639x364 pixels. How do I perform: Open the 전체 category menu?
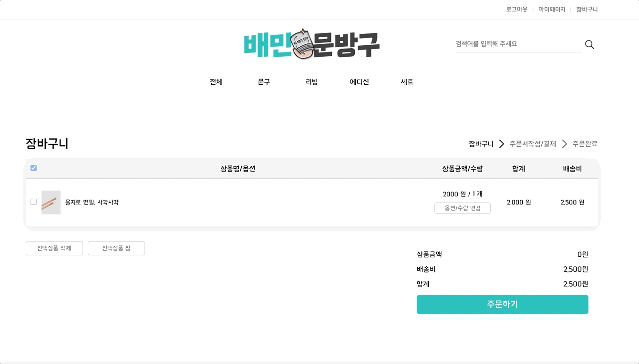[x=216, y=82]
